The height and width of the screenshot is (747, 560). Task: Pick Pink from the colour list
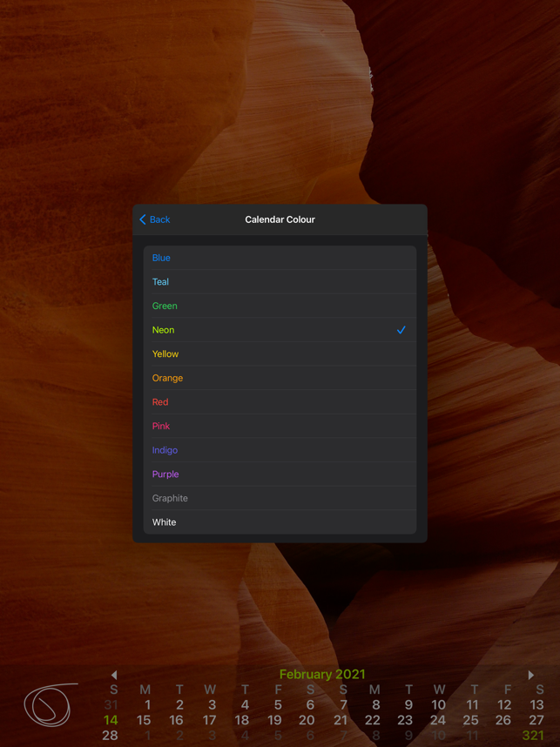click(x=280, y=427)
